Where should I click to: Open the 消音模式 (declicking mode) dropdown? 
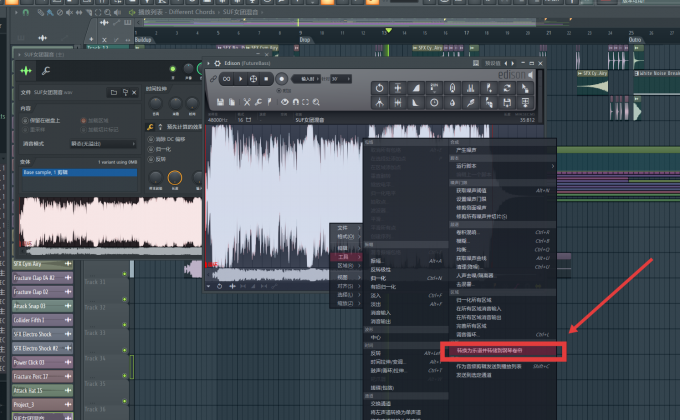click(103, 144)
